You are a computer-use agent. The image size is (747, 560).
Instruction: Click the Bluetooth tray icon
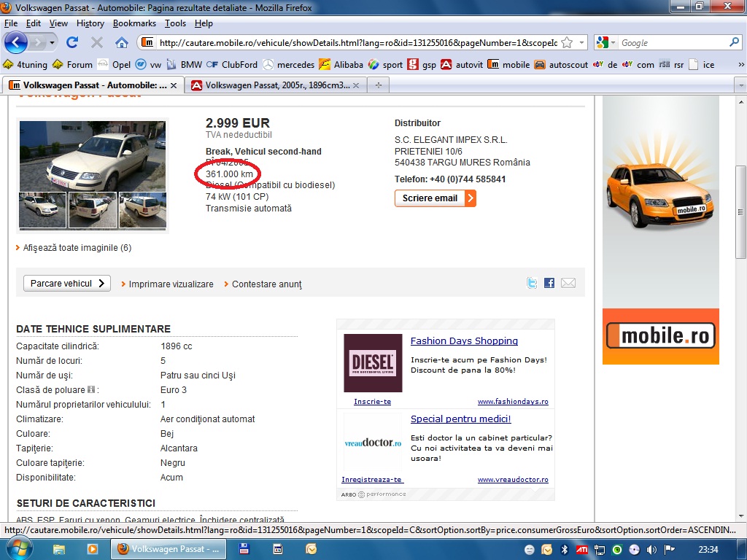click(x=565, y=550)
